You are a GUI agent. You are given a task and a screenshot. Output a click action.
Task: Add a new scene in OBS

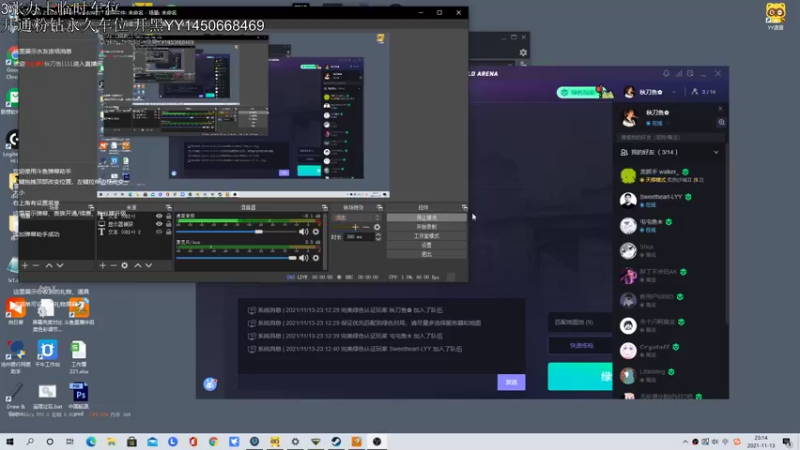click(x=25, y=265)
